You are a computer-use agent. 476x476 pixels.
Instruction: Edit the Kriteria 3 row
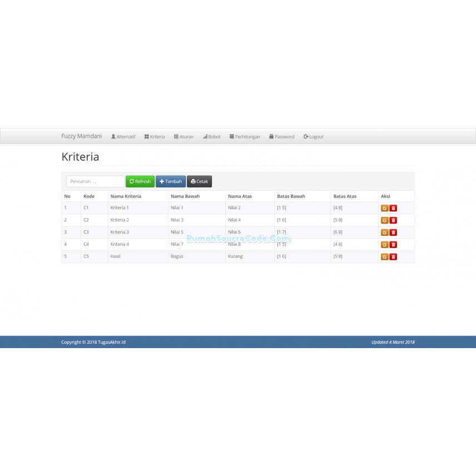pos(384,232)
